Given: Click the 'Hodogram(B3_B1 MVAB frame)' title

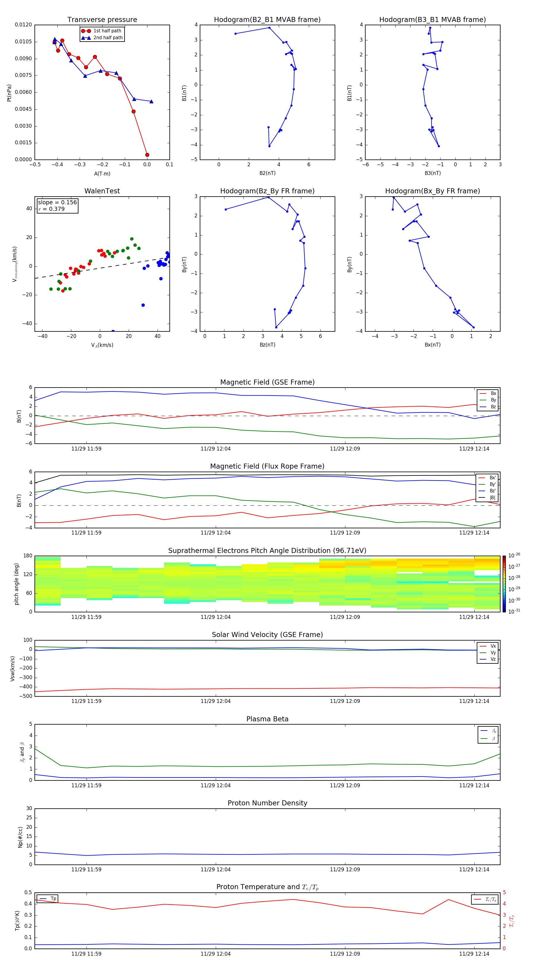Looking at the screenshot, I should (432, 20).
